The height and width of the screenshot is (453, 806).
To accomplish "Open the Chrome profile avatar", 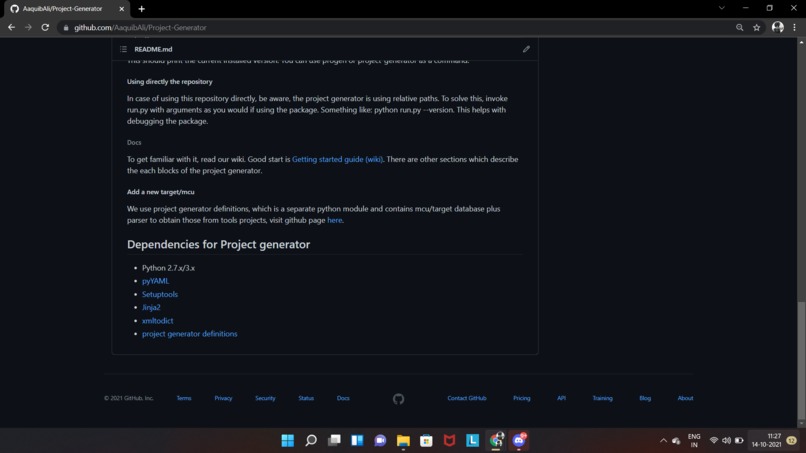I will (778, 27).
